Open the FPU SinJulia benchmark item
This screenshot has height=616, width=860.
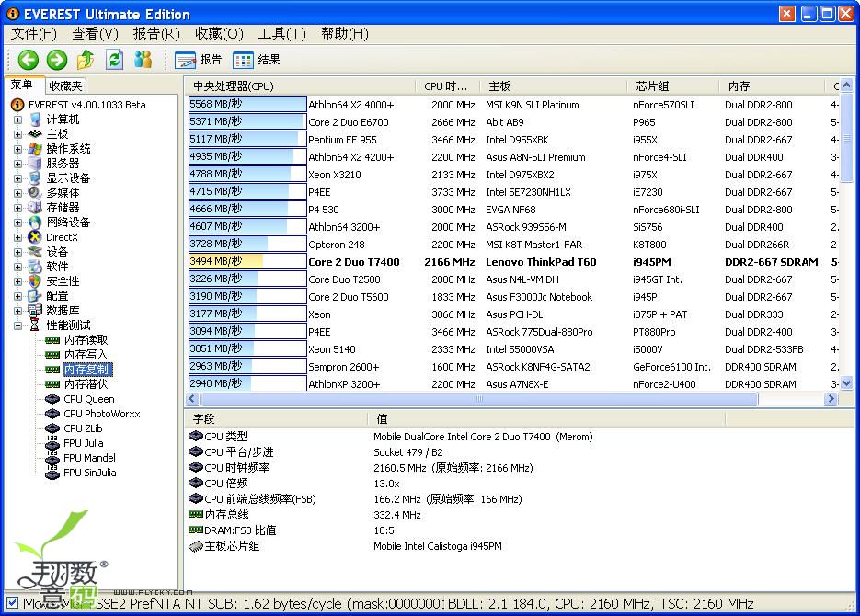coord(90,473)
